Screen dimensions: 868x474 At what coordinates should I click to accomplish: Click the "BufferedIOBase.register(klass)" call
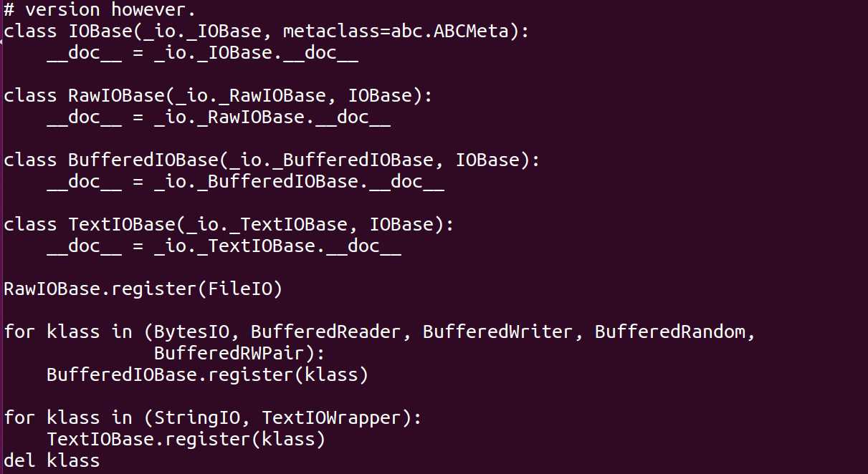click(207, 375)
